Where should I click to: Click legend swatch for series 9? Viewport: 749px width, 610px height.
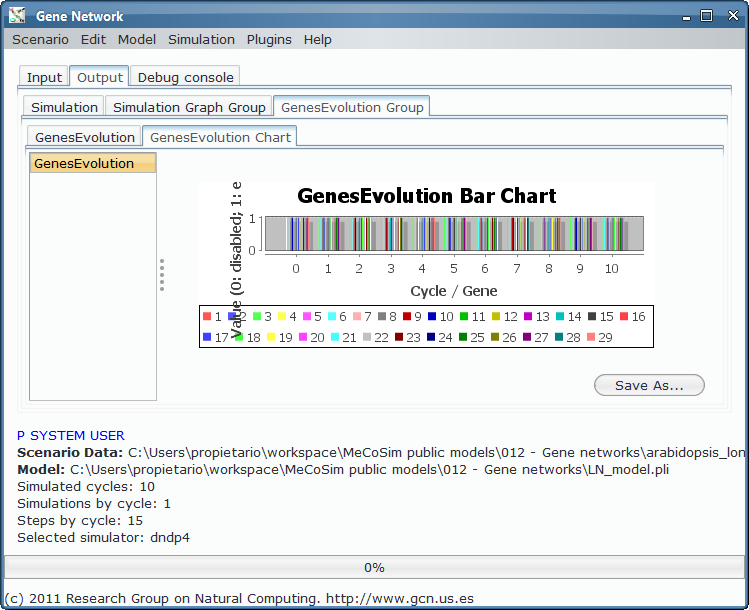[x=407, y=316]
